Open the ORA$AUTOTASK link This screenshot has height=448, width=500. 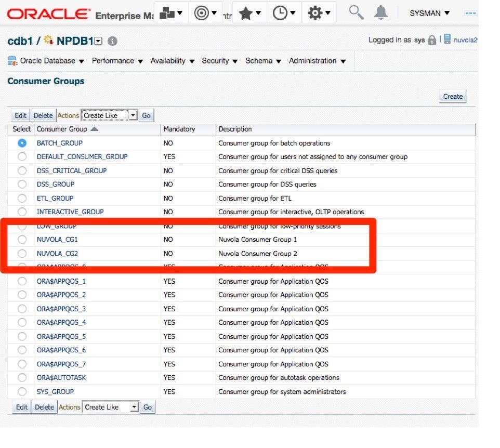coord(61,377)
